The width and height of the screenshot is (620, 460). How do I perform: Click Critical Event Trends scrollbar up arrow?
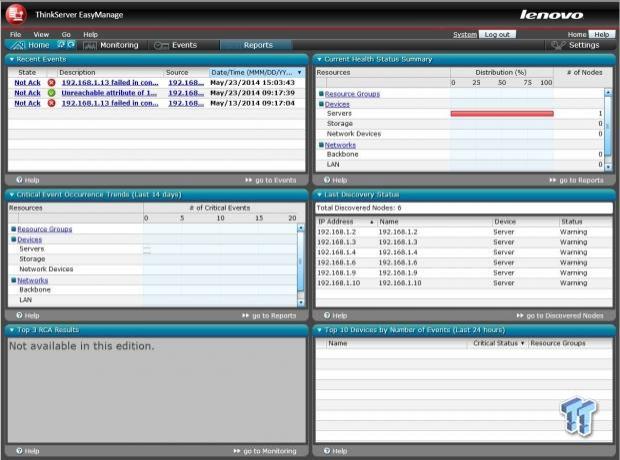tap(301, 228)
